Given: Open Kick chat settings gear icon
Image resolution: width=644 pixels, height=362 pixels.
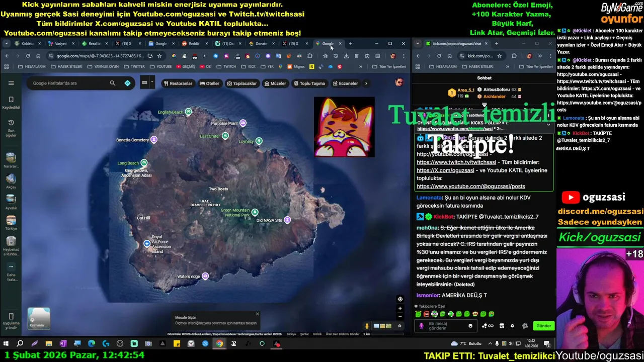Looking at the screenshot, I should pos(512,326).
